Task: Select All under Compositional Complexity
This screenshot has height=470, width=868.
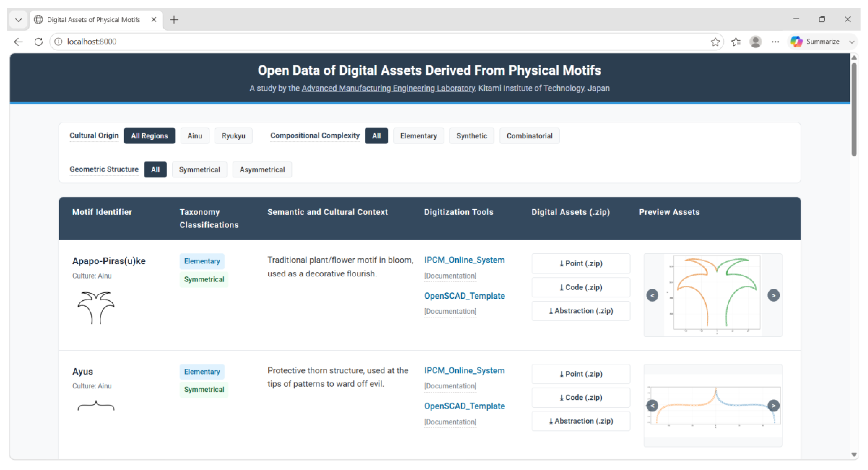Action: (x=376, y=136)
